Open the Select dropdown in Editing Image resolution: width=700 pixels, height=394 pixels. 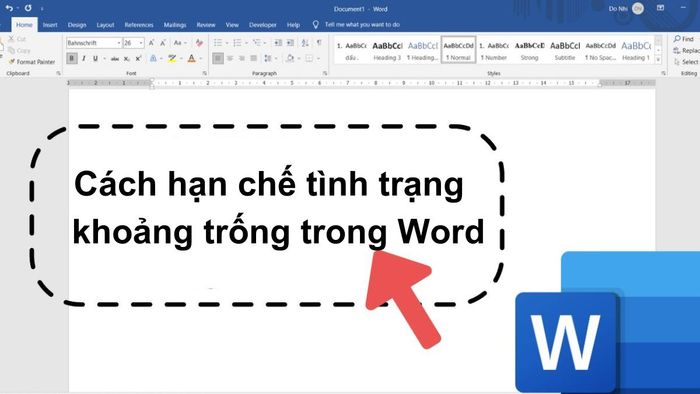(x=687, y=62)
